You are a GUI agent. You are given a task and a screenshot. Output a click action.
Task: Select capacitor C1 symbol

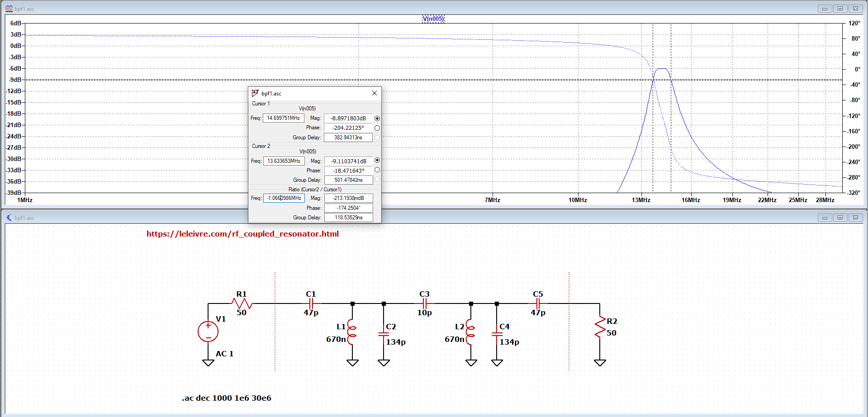click(x=311, y=303)
